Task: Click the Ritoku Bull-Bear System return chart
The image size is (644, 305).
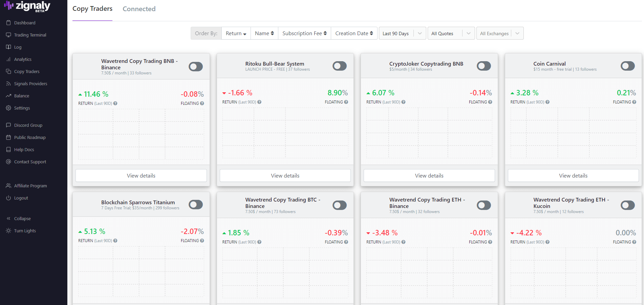Action: [x=285, y=133]
